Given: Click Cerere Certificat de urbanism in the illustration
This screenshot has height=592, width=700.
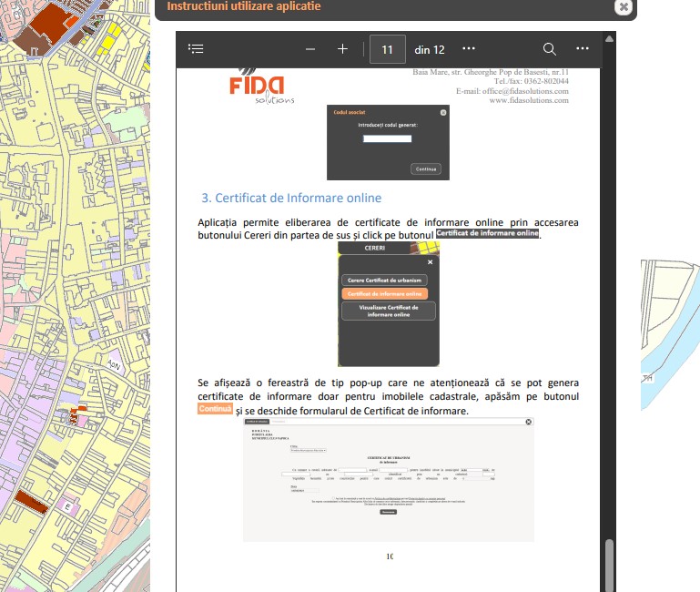Looking at the screenshot, I should [384, 281].
